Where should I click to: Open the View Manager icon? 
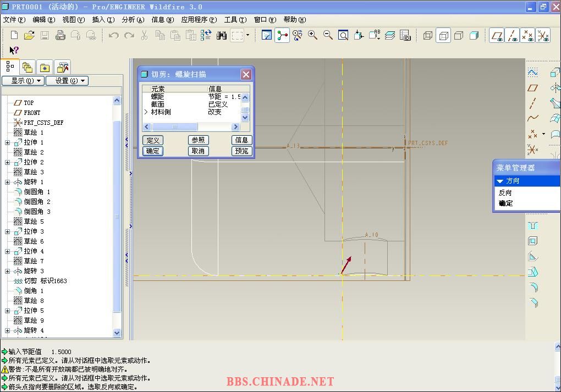coord(405,35)
